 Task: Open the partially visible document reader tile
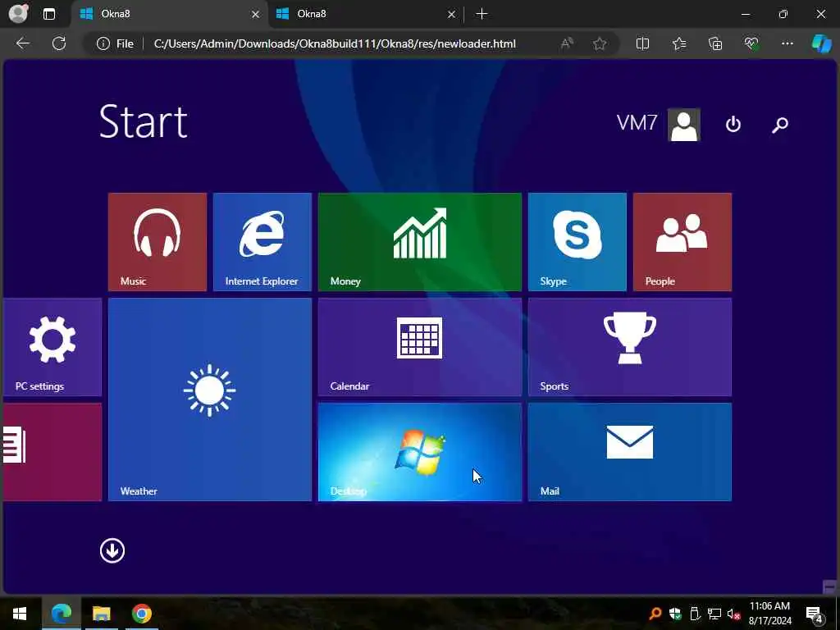pyautogui.click(x=52, y=452)
